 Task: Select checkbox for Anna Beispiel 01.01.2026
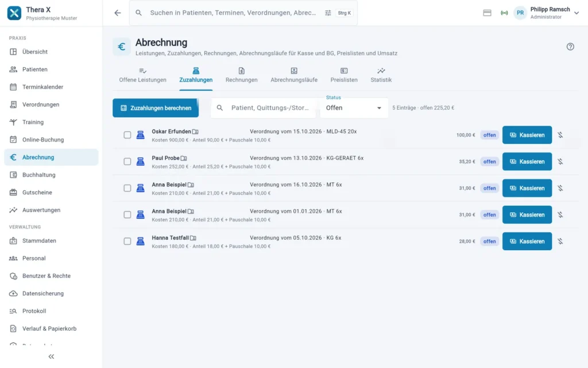[x=127, y=215]
